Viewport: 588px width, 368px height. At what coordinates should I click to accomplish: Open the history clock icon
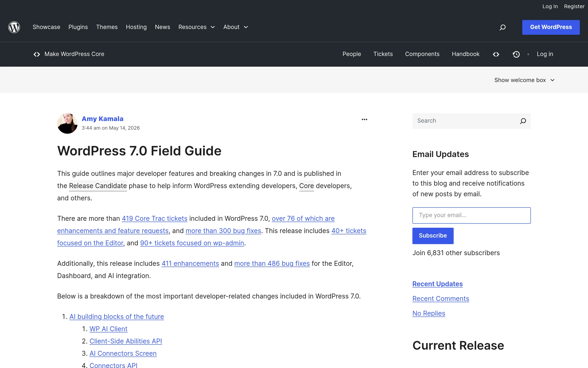pyautogui.click(x=516, y=54)
